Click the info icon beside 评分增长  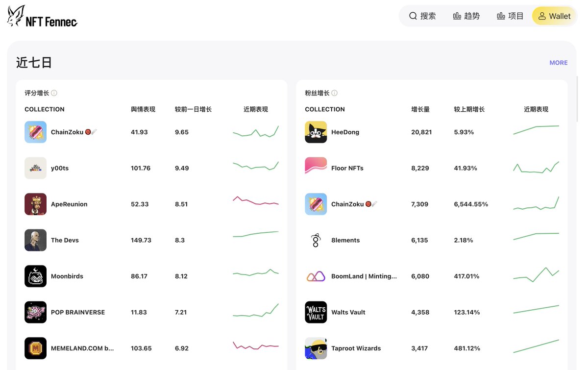coord(54,93)
